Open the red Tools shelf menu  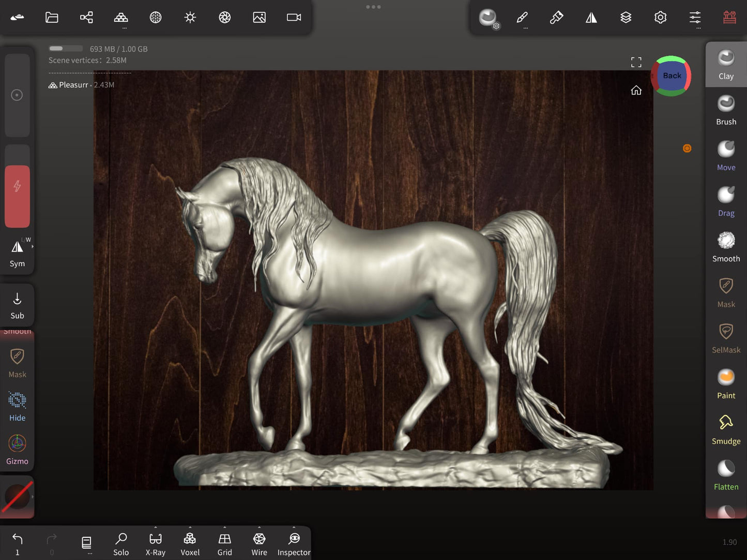tap(730, 18)
